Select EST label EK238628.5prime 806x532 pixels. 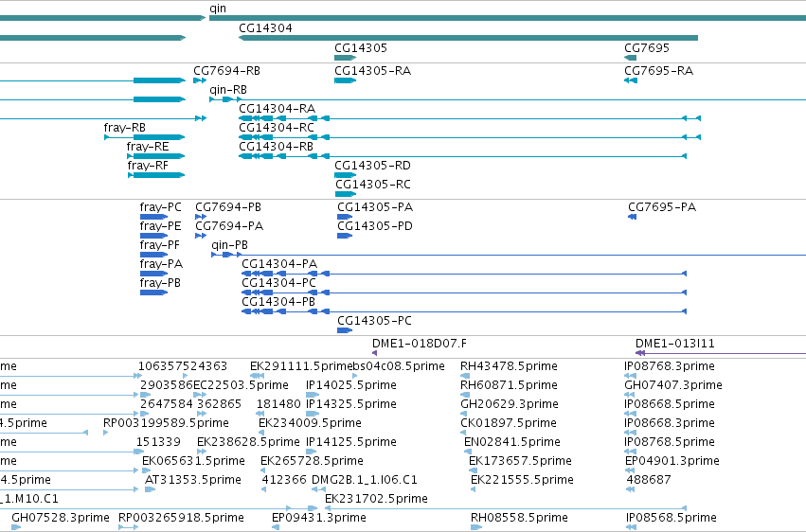pos(248,442)
